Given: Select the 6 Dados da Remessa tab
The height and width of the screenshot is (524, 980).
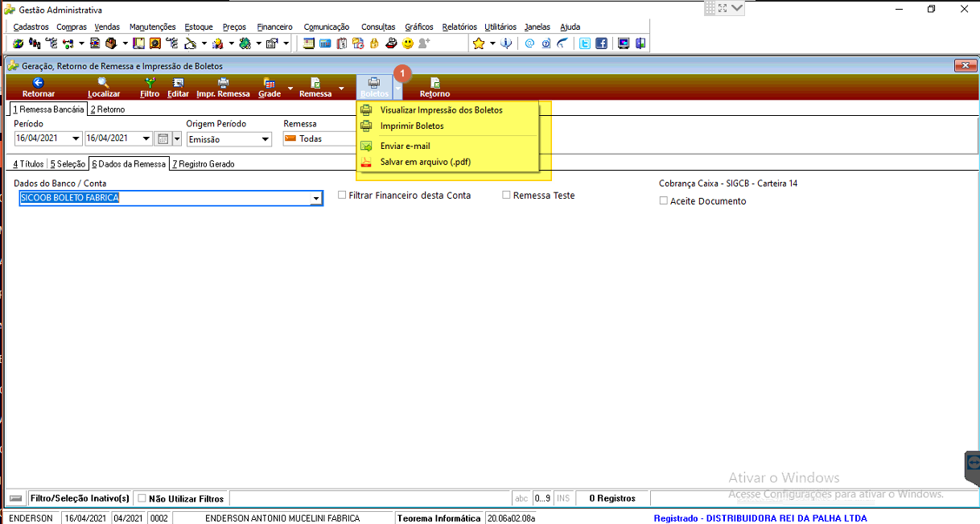Looking at the screenshot, I should click(x=129, y=163).
